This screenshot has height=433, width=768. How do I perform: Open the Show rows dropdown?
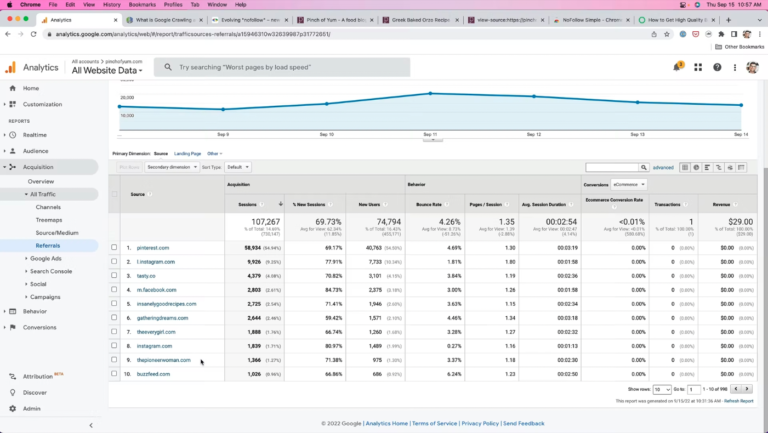point(662,389)
